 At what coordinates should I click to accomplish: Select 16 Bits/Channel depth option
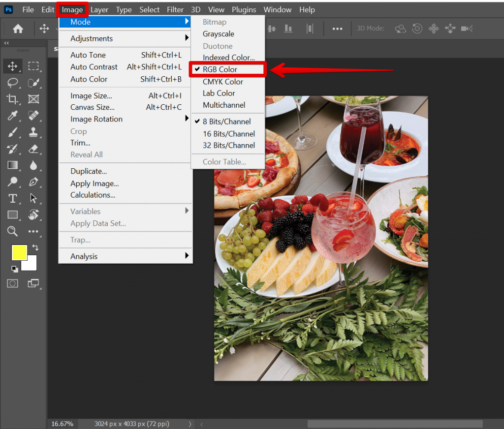[x=228, y=134]
